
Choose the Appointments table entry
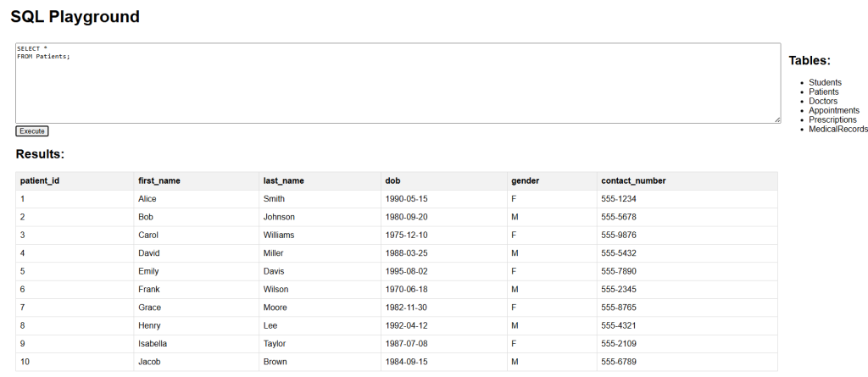[834, 111]
